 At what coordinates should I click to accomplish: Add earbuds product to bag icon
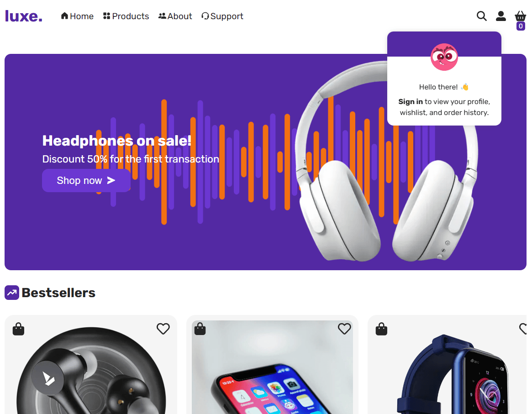(x=18, y=329)
